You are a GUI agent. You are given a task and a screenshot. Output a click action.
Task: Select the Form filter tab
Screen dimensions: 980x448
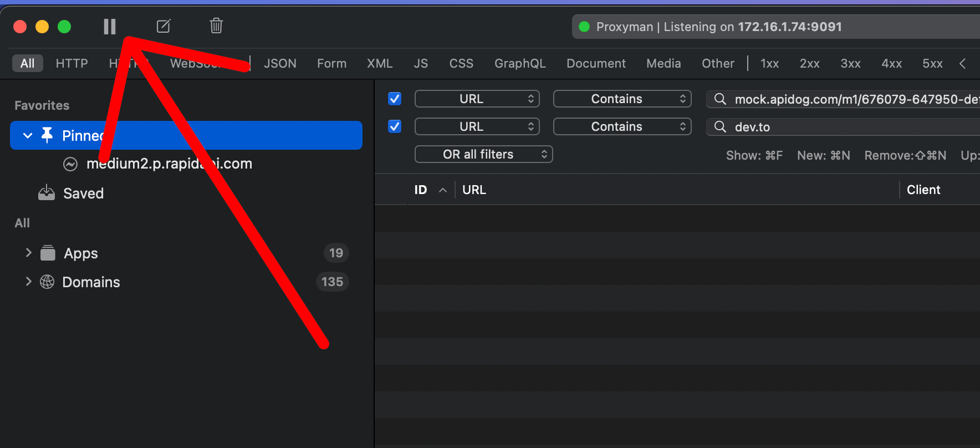point(331,63)
